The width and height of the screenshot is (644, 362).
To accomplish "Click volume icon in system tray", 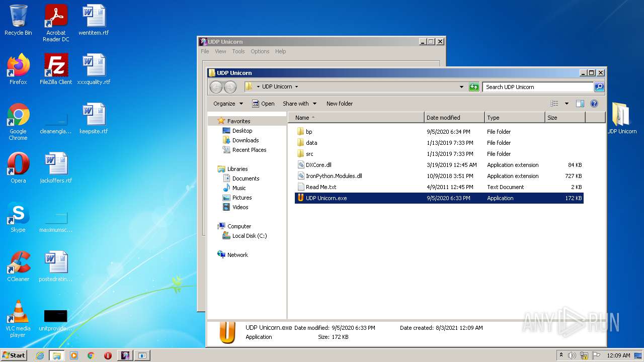I will (x=572, y=355).
